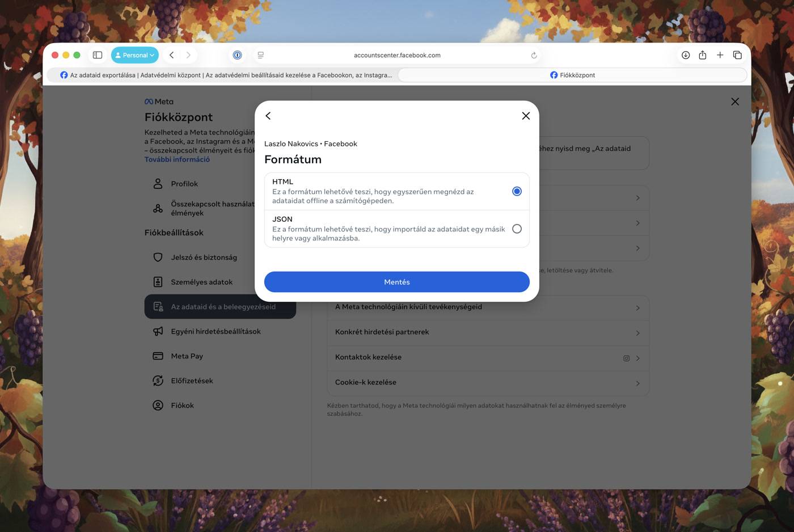
Task: Click the address bar showing accountscenter.facebook.com
Action: [397, 55]
